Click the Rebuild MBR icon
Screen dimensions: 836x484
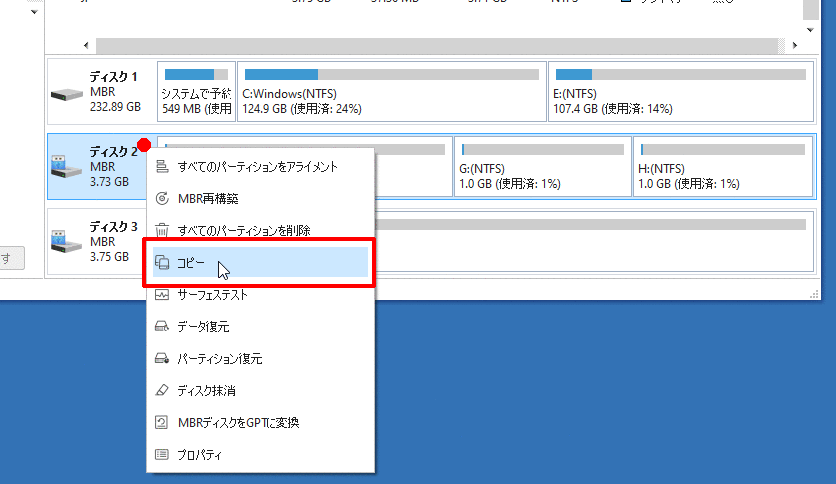tap(162, 199)
